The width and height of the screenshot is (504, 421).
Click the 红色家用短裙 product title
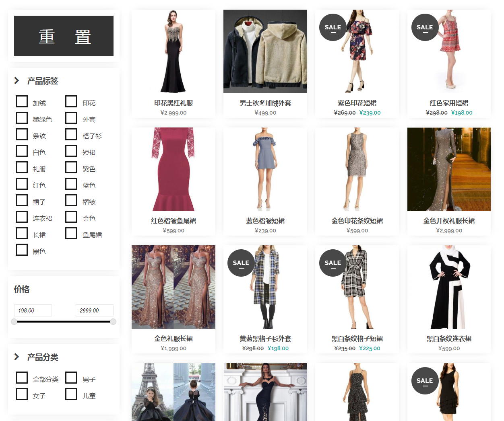tap(449, 103)
